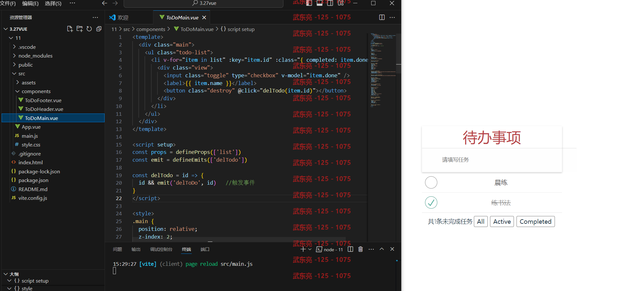The image size is (644, 291).
Task: Collapse the components folder
Action: 18,91
